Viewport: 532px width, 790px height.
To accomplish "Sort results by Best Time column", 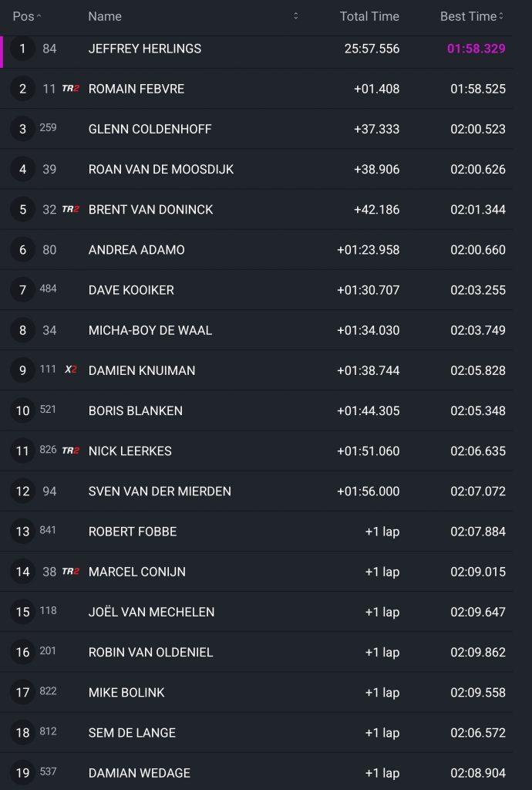I will [x=472, y=16].
